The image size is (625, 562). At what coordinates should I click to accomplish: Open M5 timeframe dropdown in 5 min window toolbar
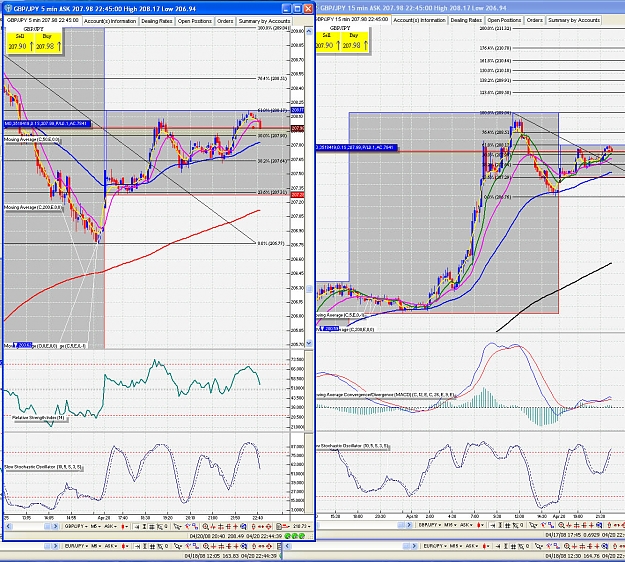pyautogui.click(x=96, y=527)
